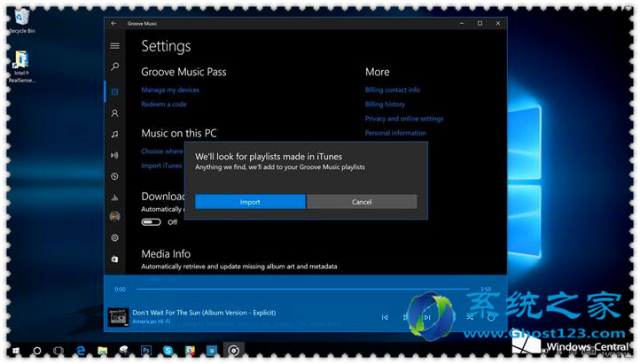
Task: Open the Store bag icon in the sidebar
Action: (114, 259)
